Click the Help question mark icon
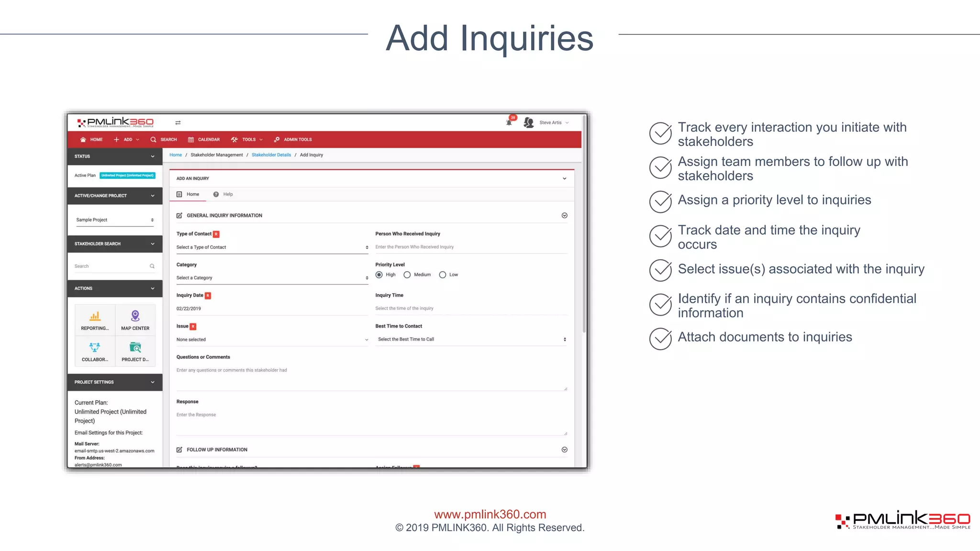Image resolution: width=980 pixels, height=551 pixels. pyautogui.click(x=216, y=194)
